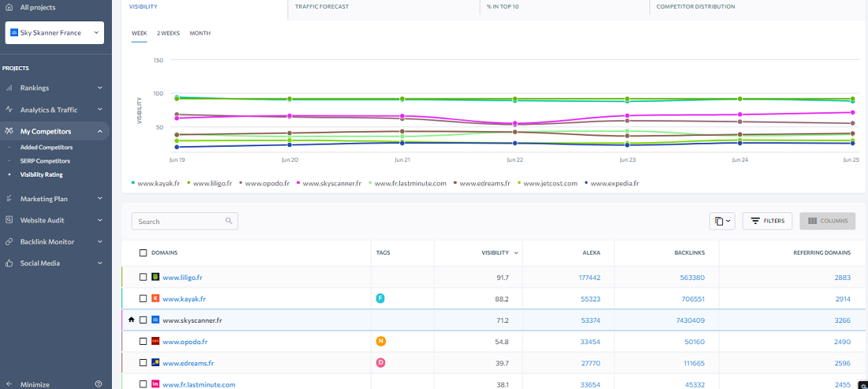This screenshot has width=868, height=389.
Task: Click the skyscanner.fr favicon
Action: 155,320
